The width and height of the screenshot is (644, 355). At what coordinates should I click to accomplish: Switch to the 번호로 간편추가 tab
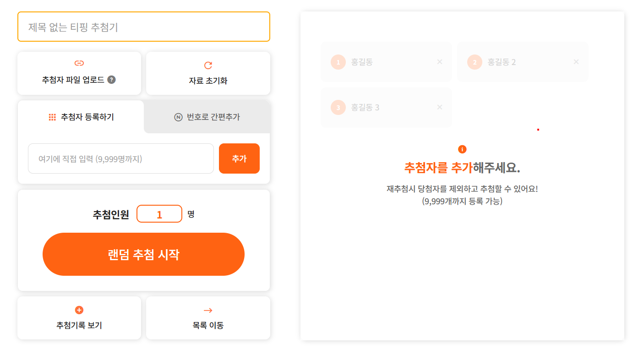click(207, 117)
